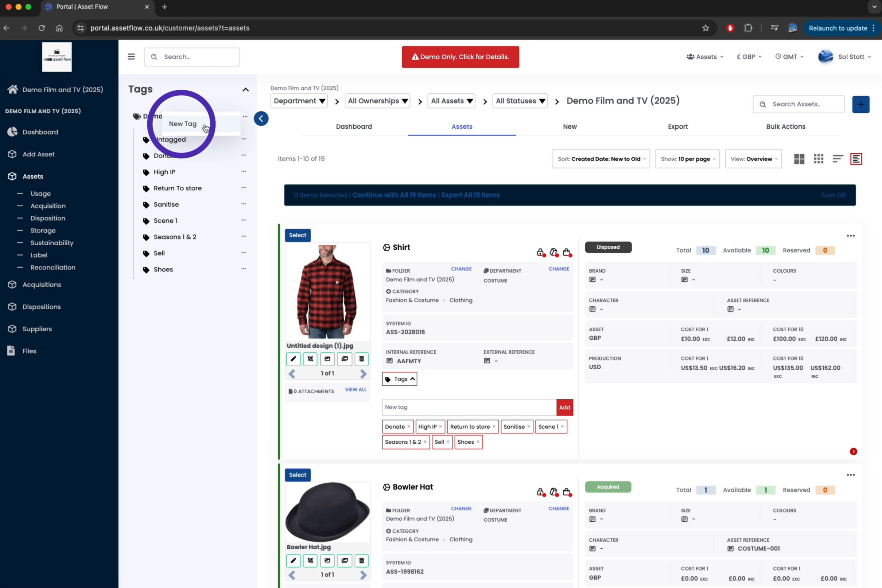
Task: Click the Search Assets field
Action: (799, 104)
